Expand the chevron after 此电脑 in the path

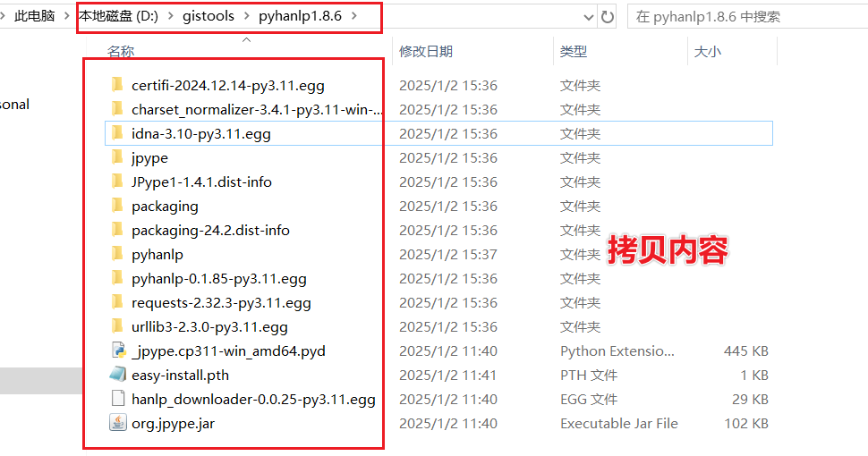tap(66, 16)
